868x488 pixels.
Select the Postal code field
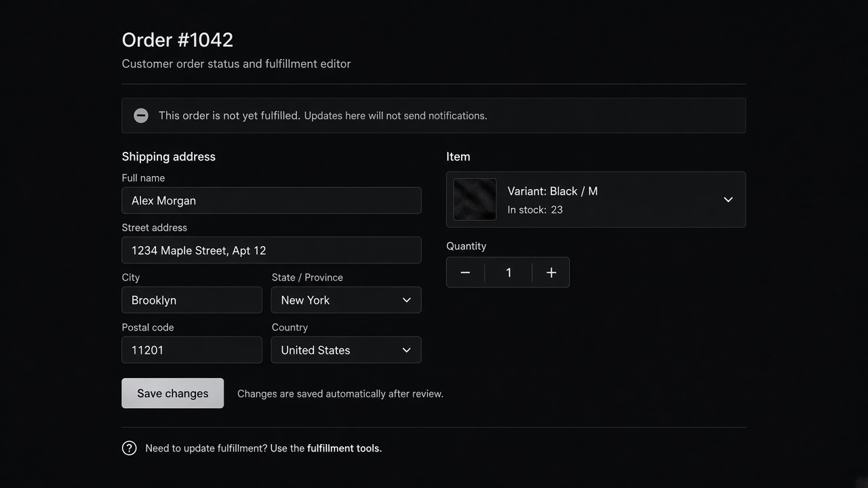pos(192,350)
